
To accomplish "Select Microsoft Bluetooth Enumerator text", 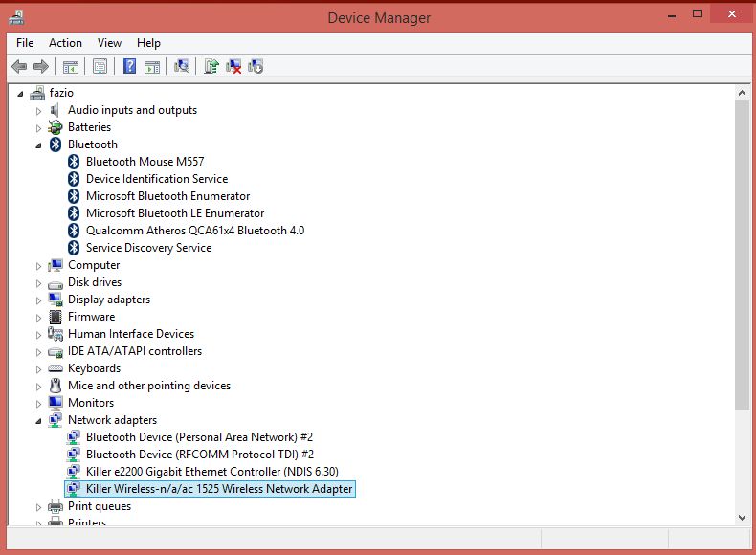I will point(167,196).
